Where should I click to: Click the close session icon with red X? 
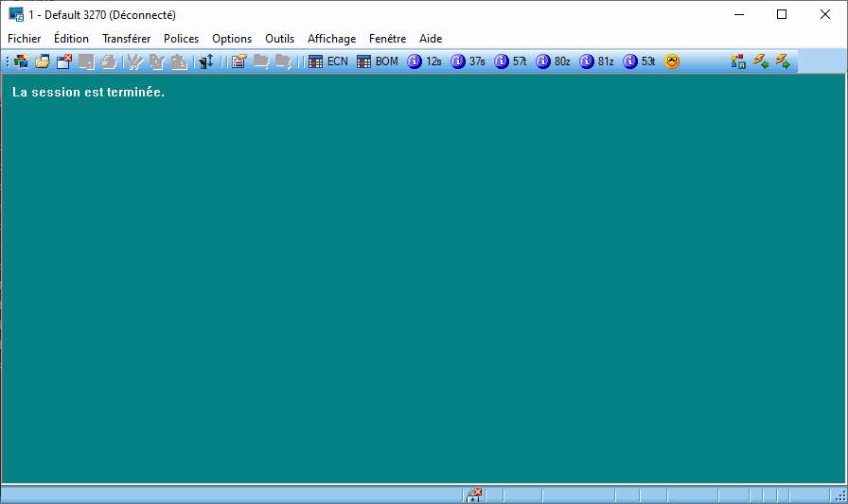(x=64, y=61)
